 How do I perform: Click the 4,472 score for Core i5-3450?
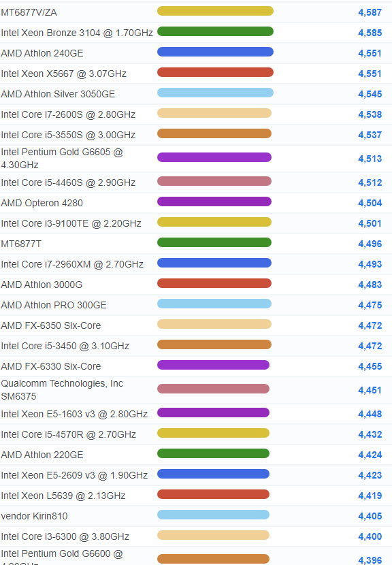(x=370, y=346)
